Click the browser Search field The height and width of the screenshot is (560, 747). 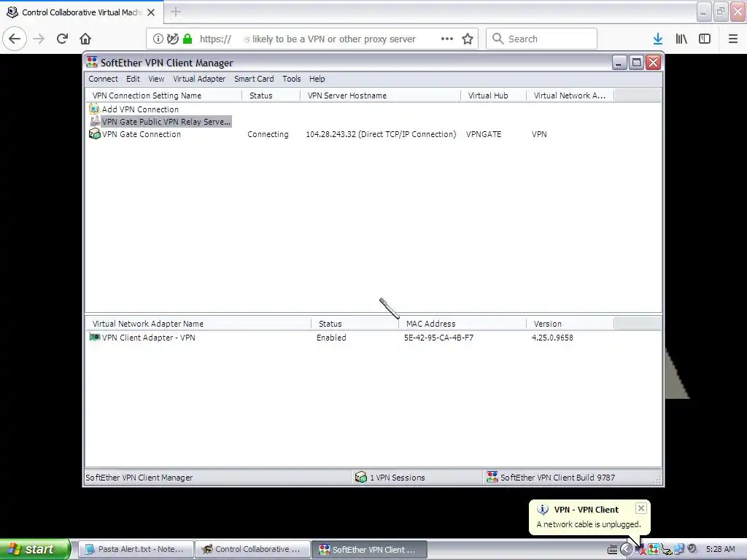point(541,39)
